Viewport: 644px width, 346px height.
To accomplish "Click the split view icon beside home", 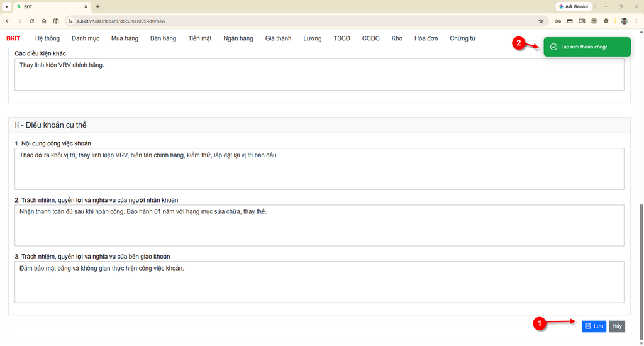I will coord(56,21).
